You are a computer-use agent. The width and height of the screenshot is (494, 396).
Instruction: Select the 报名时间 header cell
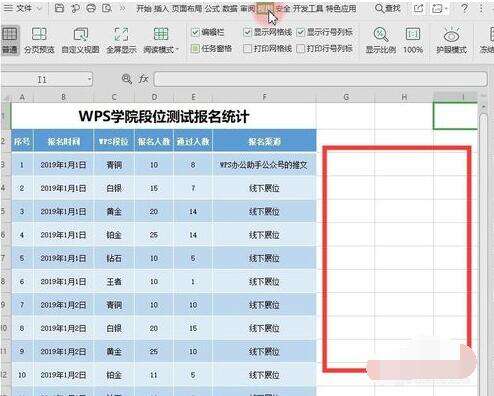[63, 141]
